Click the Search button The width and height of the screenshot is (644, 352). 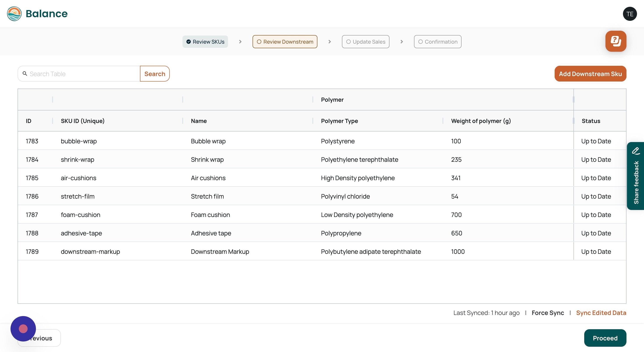(155, 74)
